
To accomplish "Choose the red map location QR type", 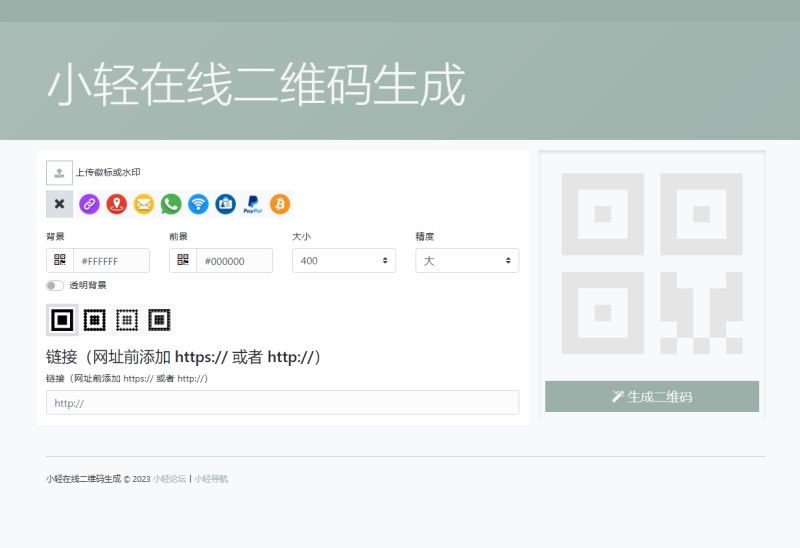I will coord(116,204).
